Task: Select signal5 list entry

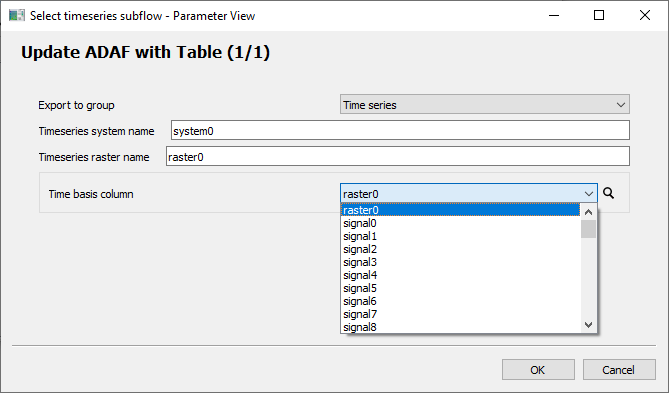Action: click(460, 288)
